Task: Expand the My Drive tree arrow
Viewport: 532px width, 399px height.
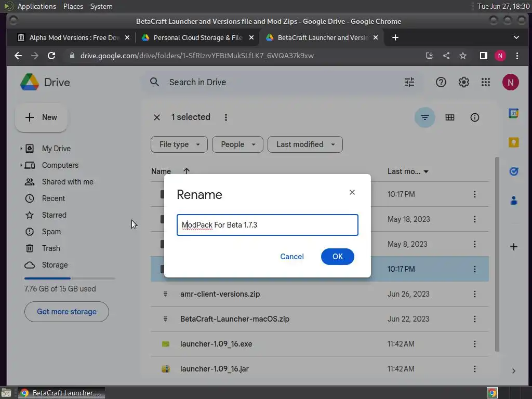Action: point(21,149)
